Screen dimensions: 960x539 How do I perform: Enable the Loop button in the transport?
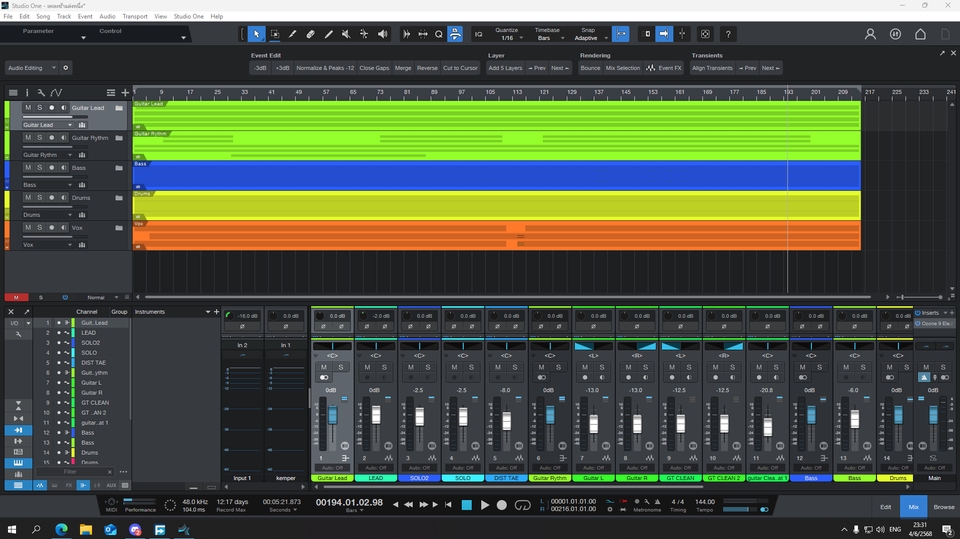[521, 505]
